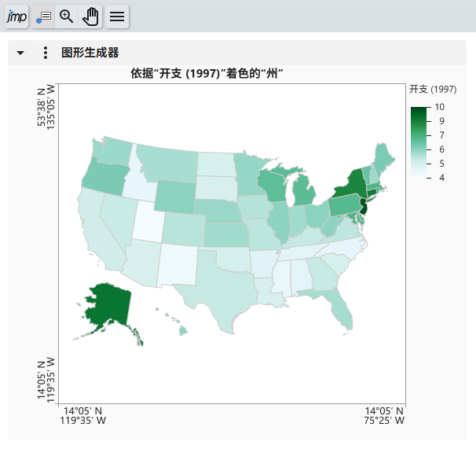The width and height of the screenshot is (476, 449).
Task: Click the x-axis left label 119°35' W
Action: click(83, 421)
